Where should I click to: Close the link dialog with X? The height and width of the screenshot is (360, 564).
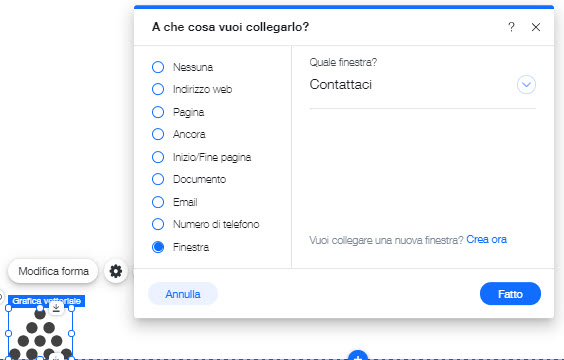[536, 27]
